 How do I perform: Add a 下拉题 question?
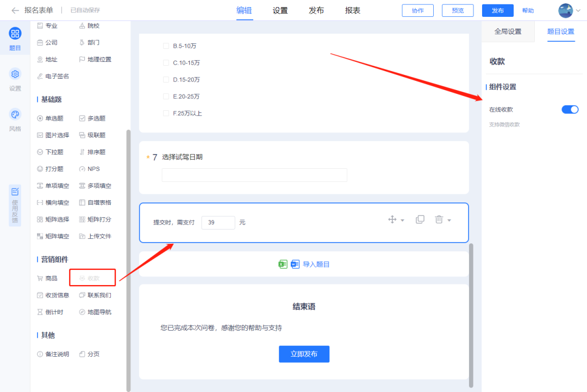[x=50, y=152]
